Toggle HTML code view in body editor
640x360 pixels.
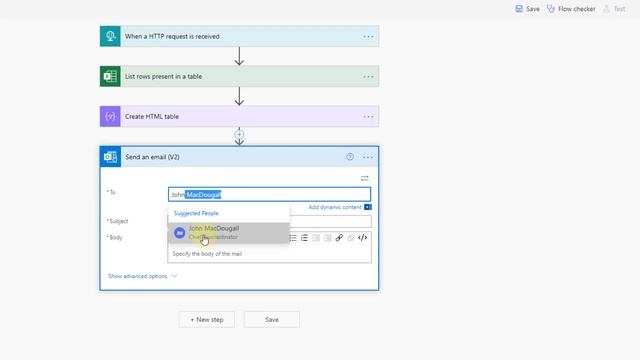click(362, 238)
